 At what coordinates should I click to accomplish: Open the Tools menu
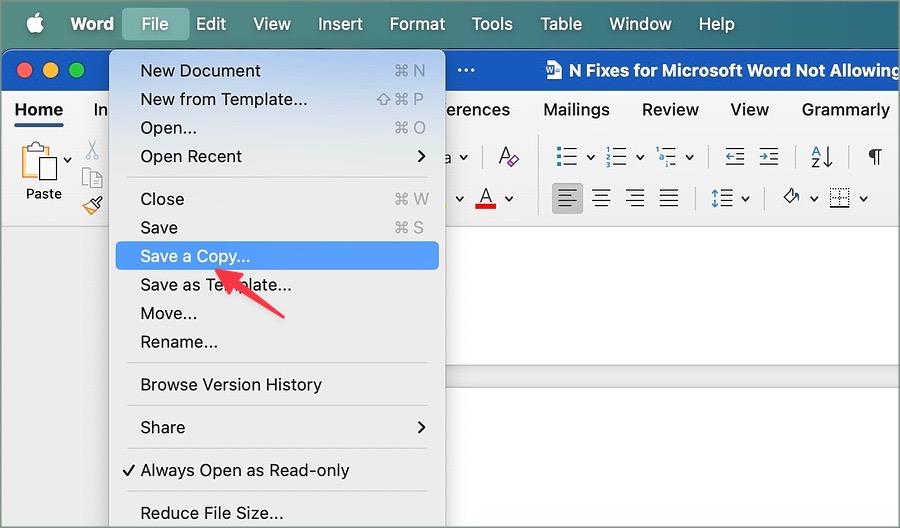pos(492,24)
